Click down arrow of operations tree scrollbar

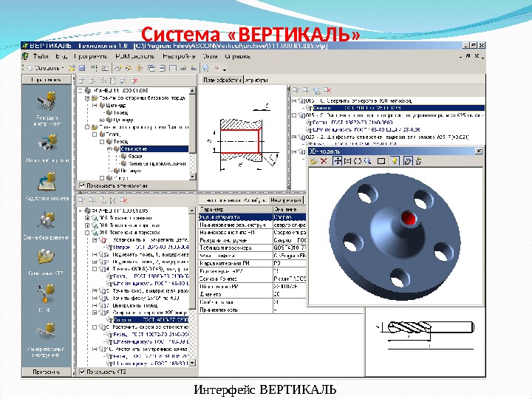pos(192,363)
